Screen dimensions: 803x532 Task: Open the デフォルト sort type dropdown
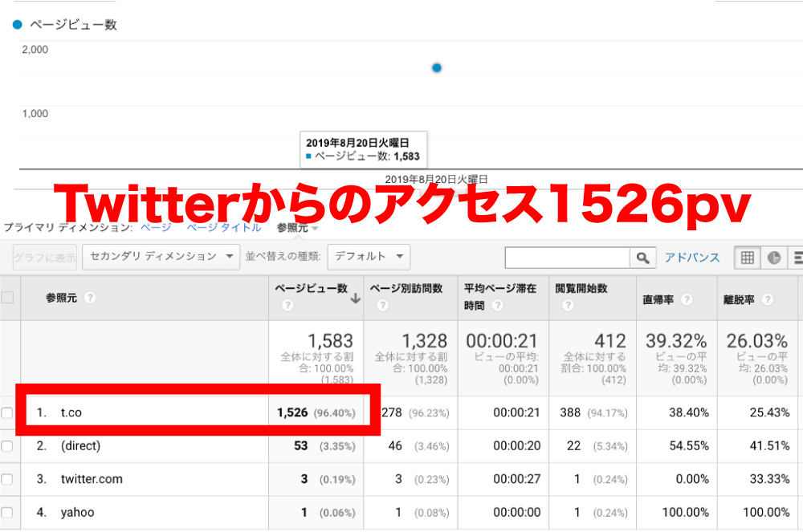(369, 257)
